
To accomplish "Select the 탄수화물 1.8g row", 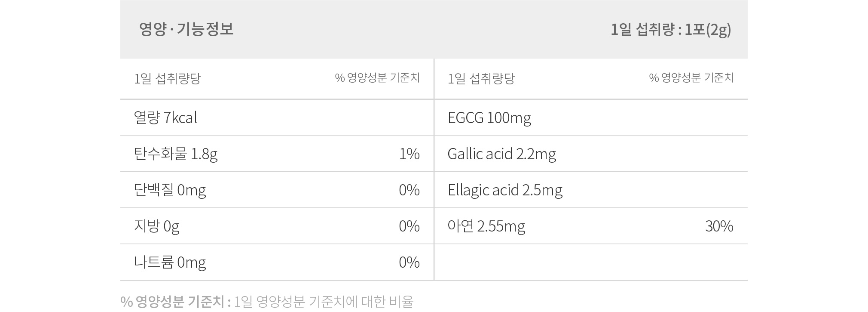I will tap(277, 154).
